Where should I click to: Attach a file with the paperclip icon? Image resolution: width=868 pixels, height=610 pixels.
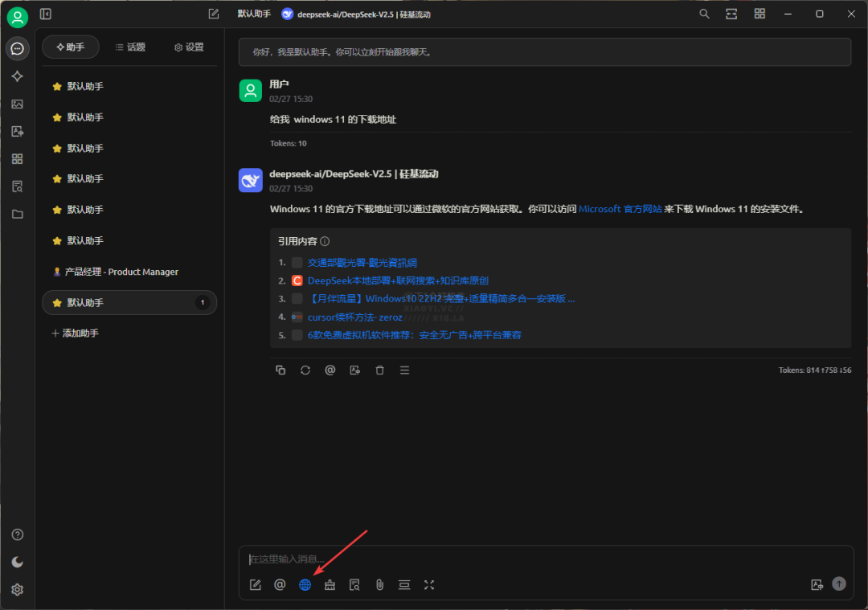(x=379, y=584)
